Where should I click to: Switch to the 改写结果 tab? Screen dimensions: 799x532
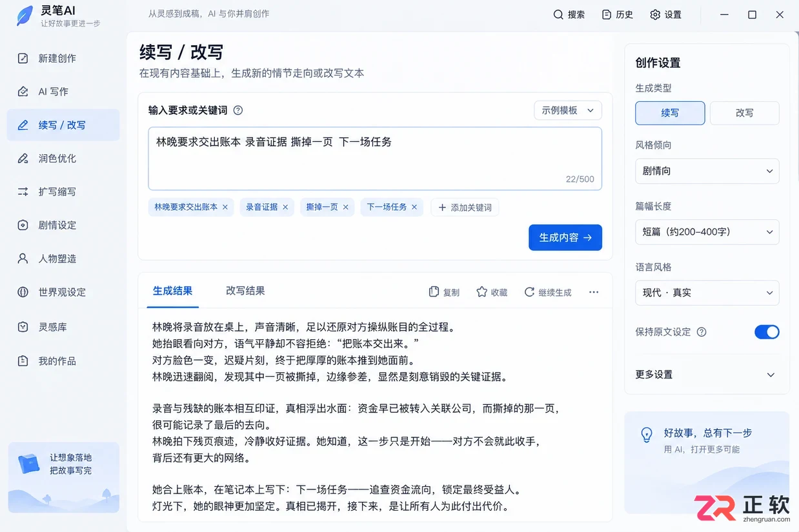point(245,291)
